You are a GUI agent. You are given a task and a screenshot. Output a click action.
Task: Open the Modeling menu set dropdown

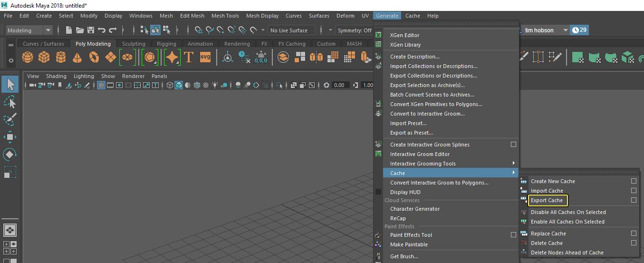pos(48,30)
